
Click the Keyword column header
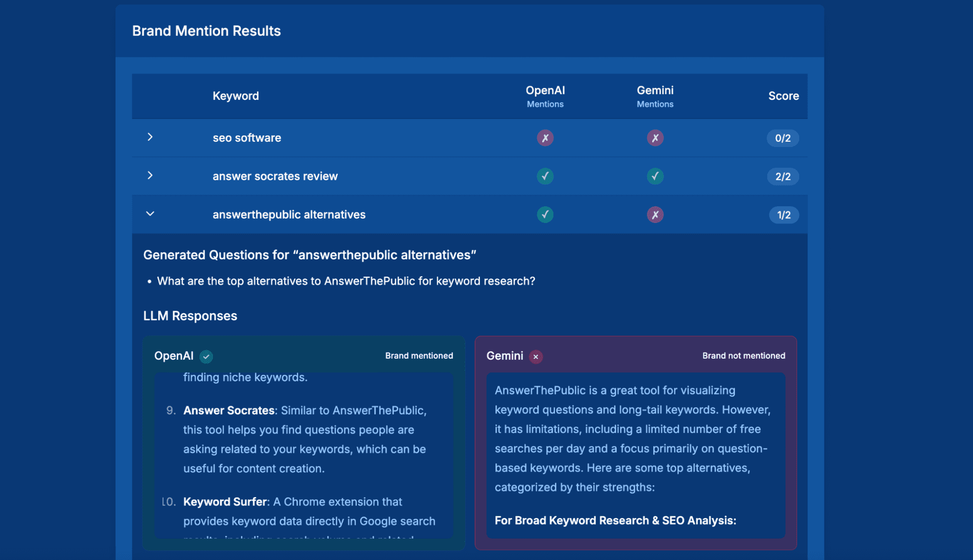236,96
